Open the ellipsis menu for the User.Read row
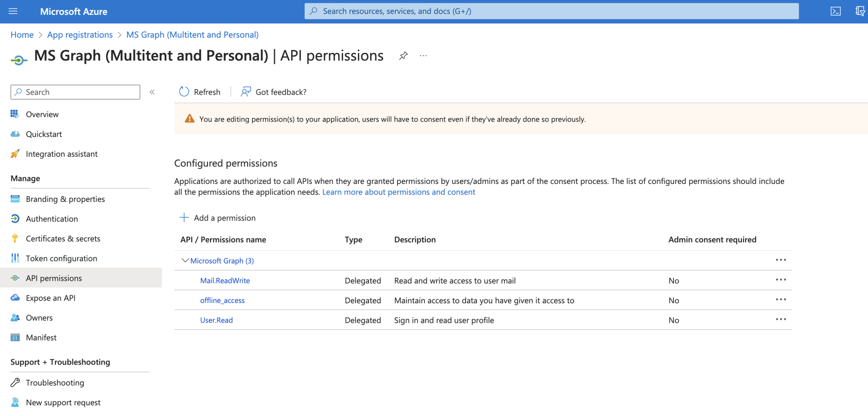The image size is (868, 416). coord(780,319)
